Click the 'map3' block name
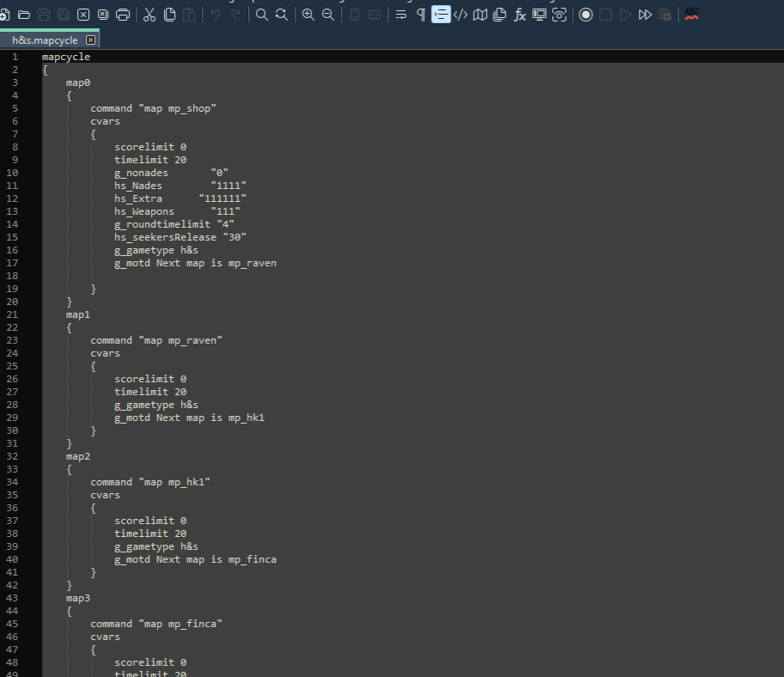This screenshot has height=677, width=784. (x=78, y=599)
